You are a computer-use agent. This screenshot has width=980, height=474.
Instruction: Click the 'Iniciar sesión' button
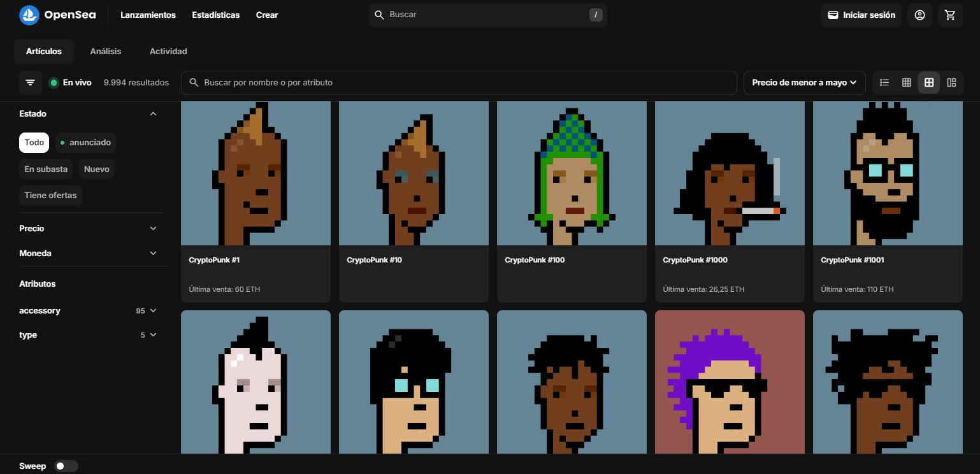(x=861, y=15)
